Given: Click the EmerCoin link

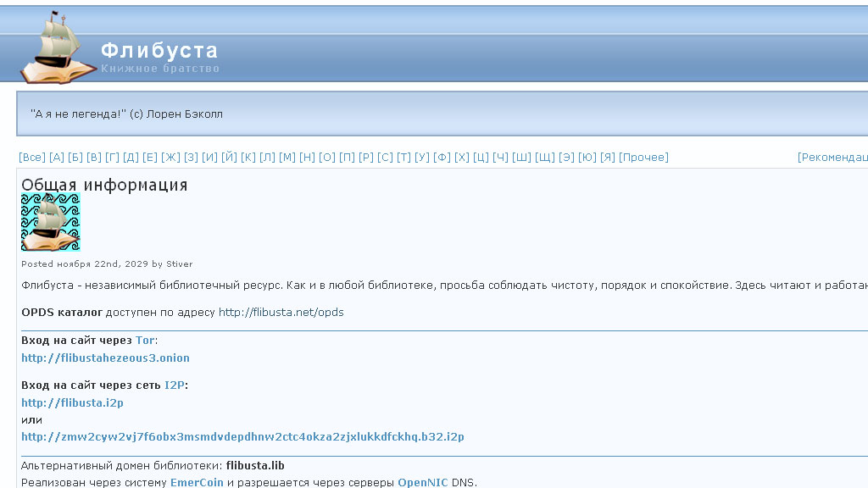Looking at the screenshot, I should pyautogui.click(x=197, y=483).
